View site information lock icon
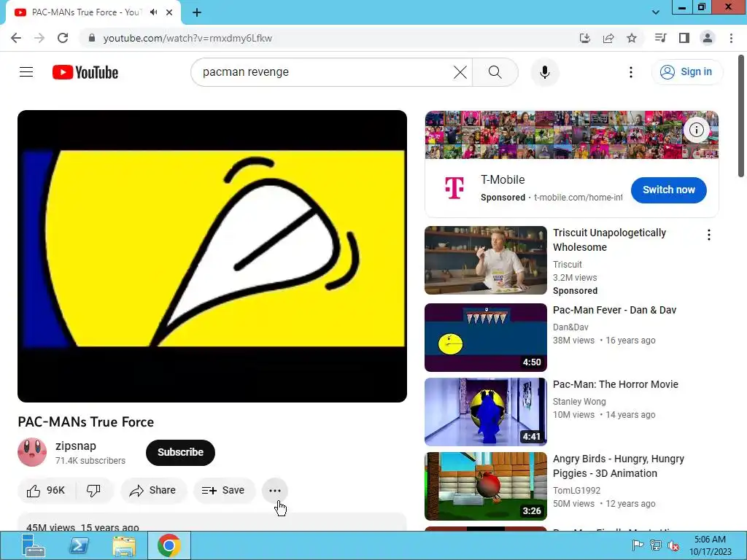 click(x=92, y=38)
